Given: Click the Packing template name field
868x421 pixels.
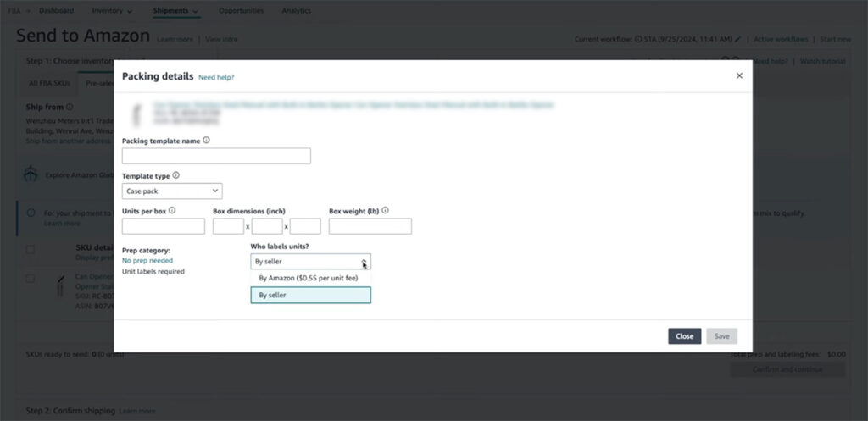Looking at the screenshot, I should [216, 156].
